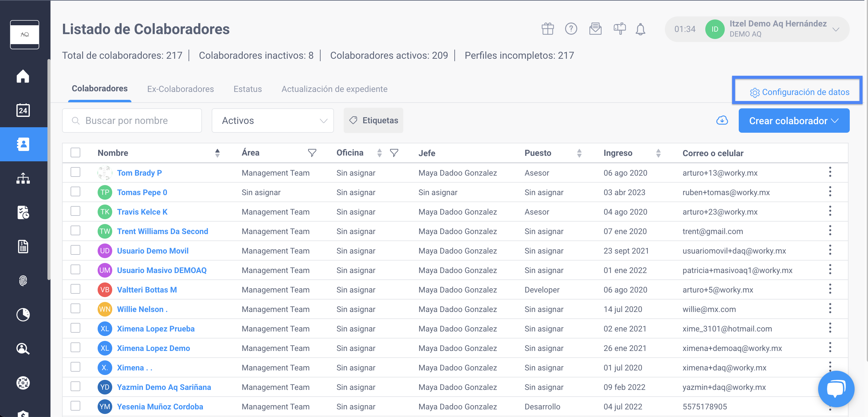The height and width of the screenshot is (417, 868).
Task: Click the Etiquetas button
Action: (373, 120)
